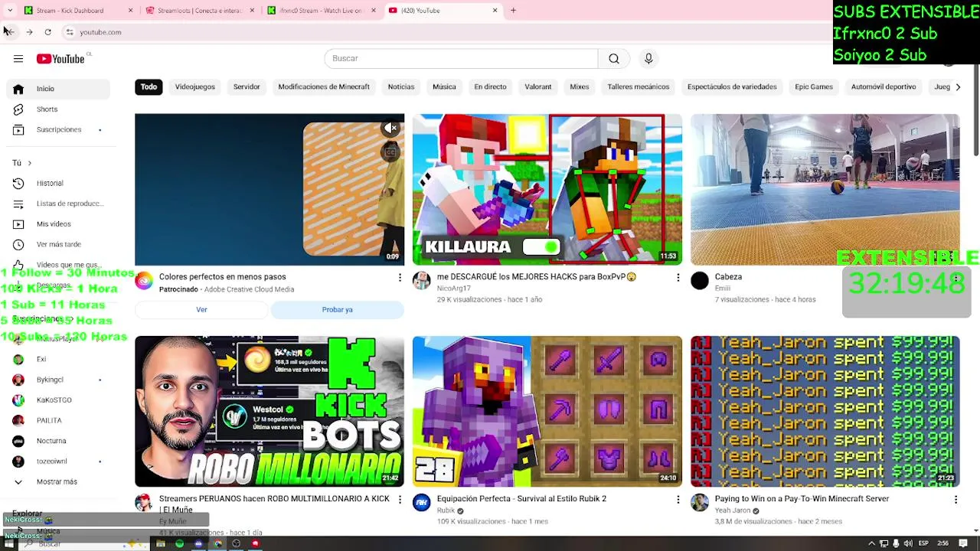
Task: Open Historial in the sidebar
Action: tap(58, 184)
